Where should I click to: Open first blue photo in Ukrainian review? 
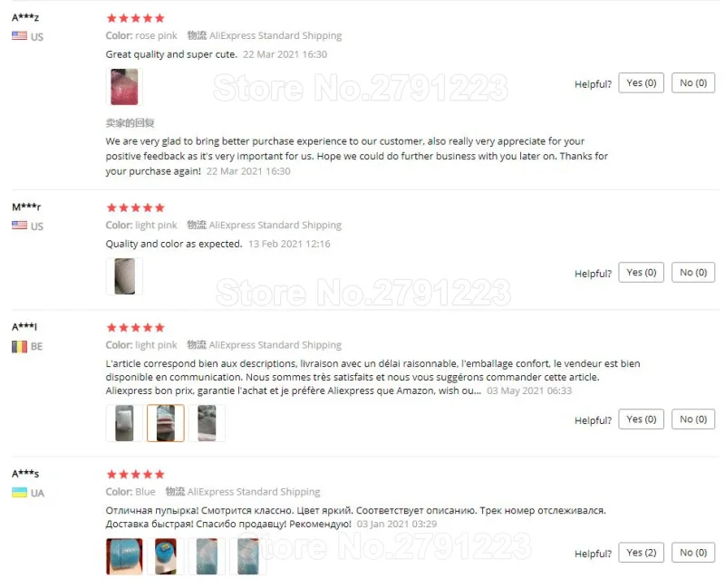point(124,556)
